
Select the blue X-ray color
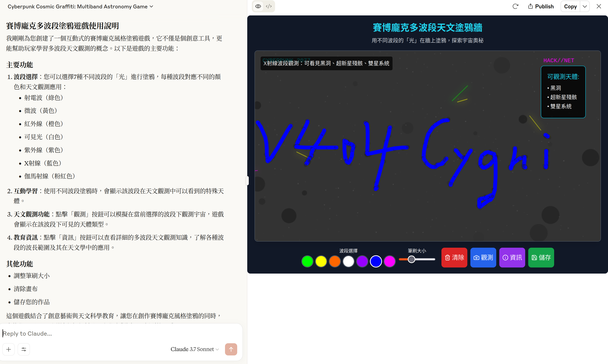tap(376, 261)
